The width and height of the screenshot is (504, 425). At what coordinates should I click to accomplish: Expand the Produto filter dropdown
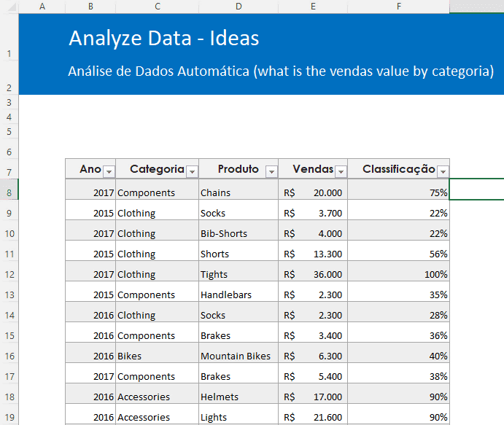pyautogui.click(x=271, y=171)
